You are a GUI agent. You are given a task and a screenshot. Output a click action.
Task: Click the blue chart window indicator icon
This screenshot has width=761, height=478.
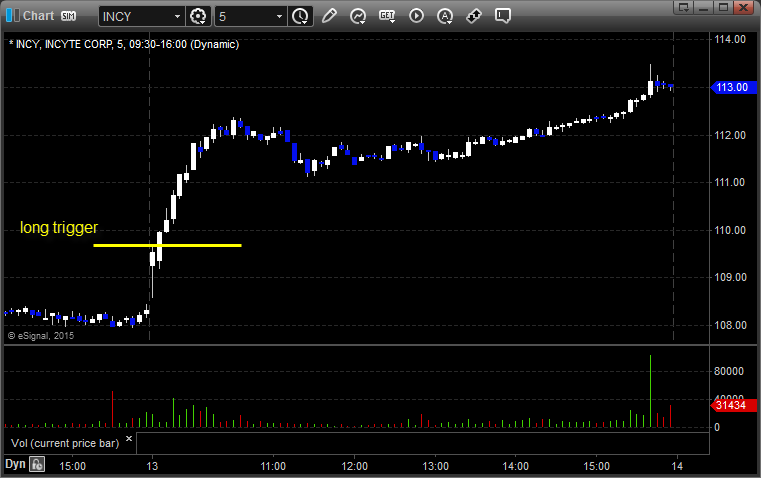point(13,16)
